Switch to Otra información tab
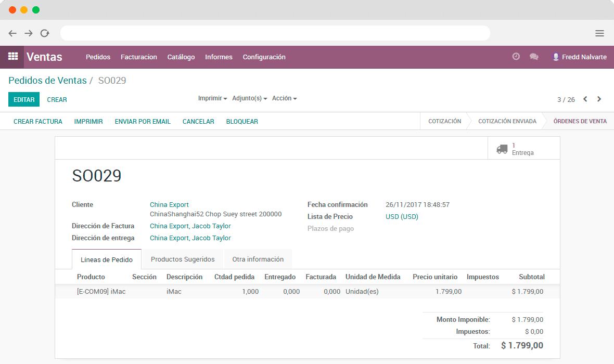The image size is (614, 364). [258, 259]
